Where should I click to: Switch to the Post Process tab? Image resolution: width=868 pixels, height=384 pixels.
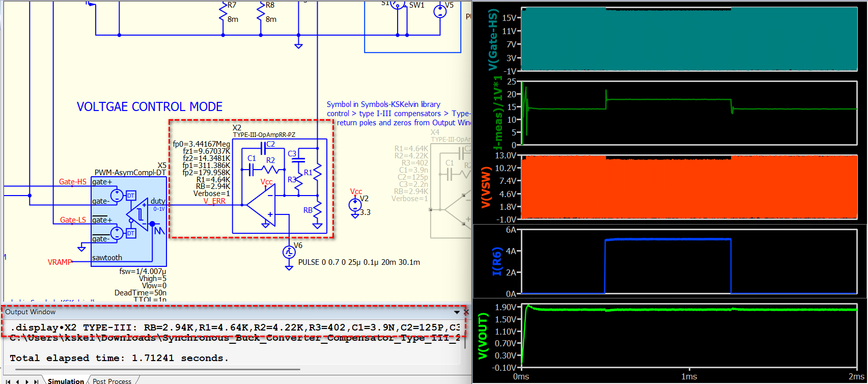112,381
